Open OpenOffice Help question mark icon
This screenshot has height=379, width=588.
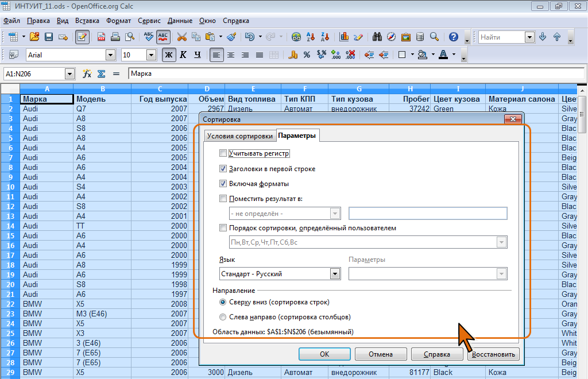click(x=454, y=37)
